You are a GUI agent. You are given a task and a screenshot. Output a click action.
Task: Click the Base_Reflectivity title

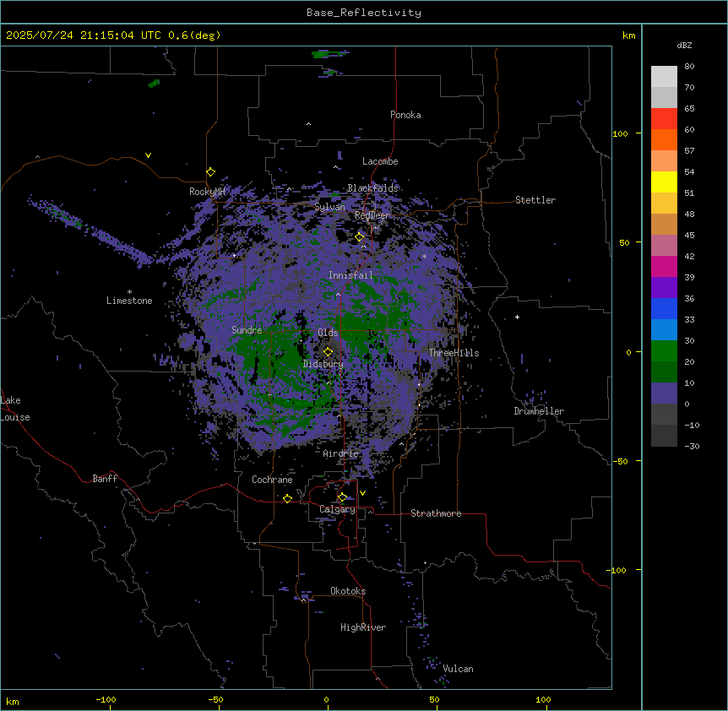coord(364,13)
